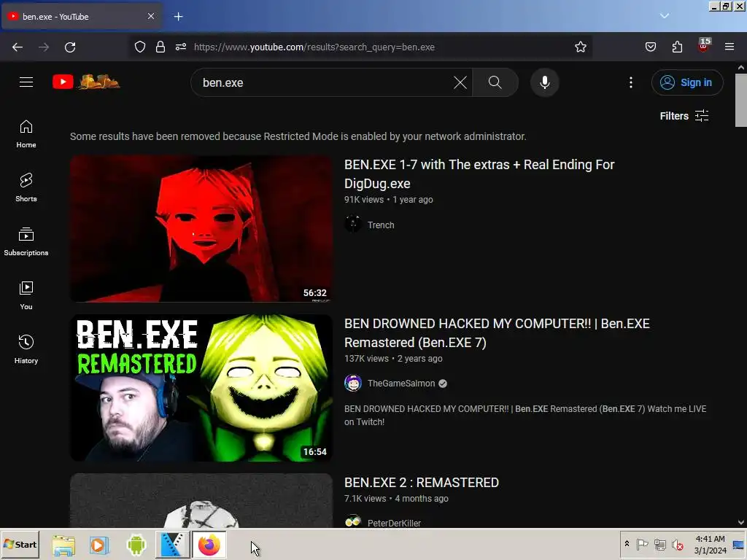Viewport: 747px width, 560px height.
Task: Select the 'ben.exe - YouTube' tab
Action: [x=81, y=17]
